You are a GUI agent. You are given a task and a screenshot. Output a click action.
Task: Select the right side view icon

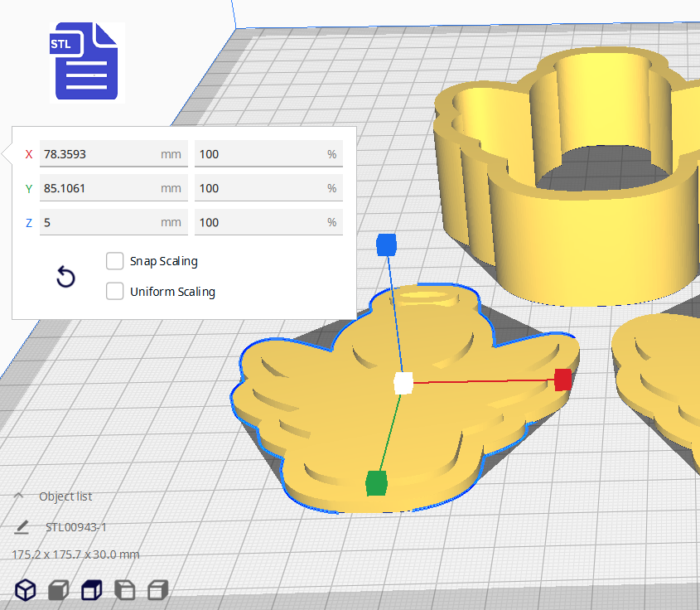157,590
